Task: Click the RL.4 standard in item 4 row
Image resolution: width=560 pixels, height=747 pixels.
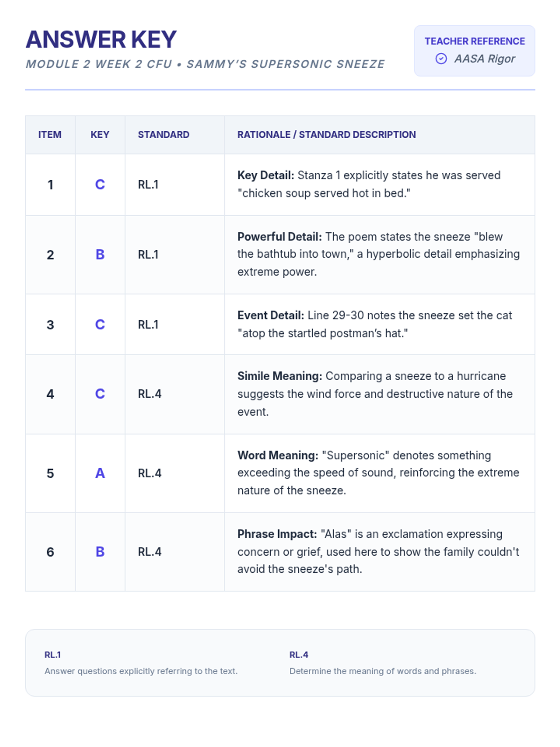Action: (x=149, y=394)
